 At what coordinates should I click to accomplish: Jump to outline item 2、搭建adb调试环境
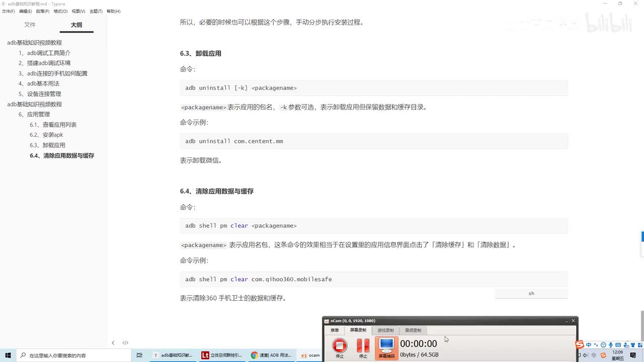point(44,63)
